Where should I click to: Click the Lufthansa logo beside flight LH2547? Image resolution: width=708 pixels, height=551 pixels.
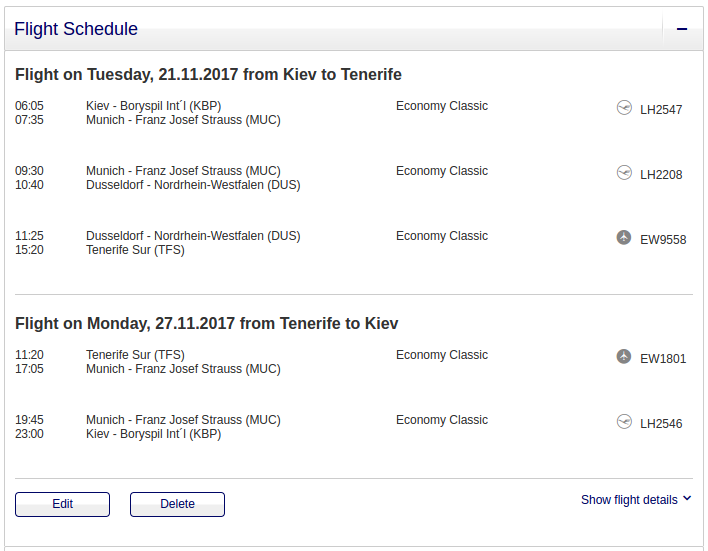click(x=624, y=108)
